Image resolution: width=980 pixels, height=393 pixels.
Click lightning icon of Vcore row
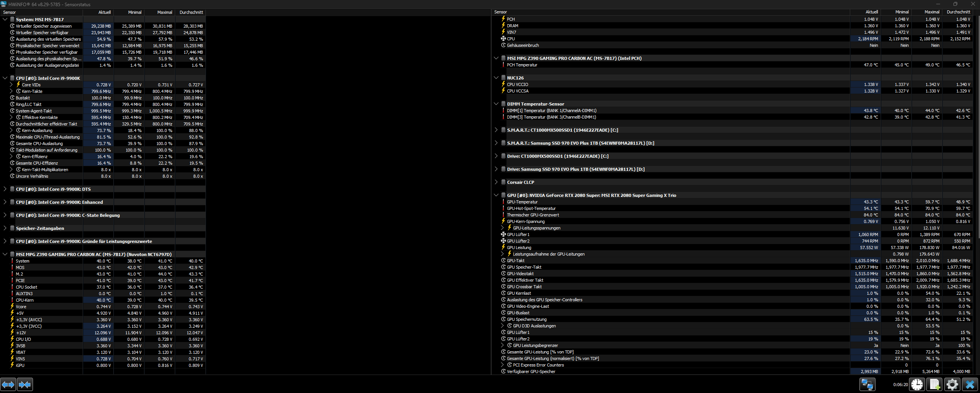(12, 306)
